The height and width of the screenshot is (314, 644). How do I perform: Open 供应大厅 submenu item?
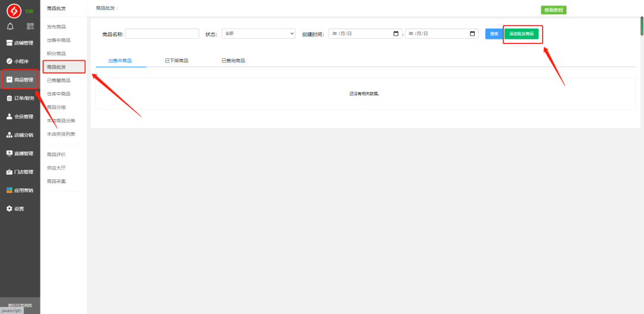coord(56,168)
